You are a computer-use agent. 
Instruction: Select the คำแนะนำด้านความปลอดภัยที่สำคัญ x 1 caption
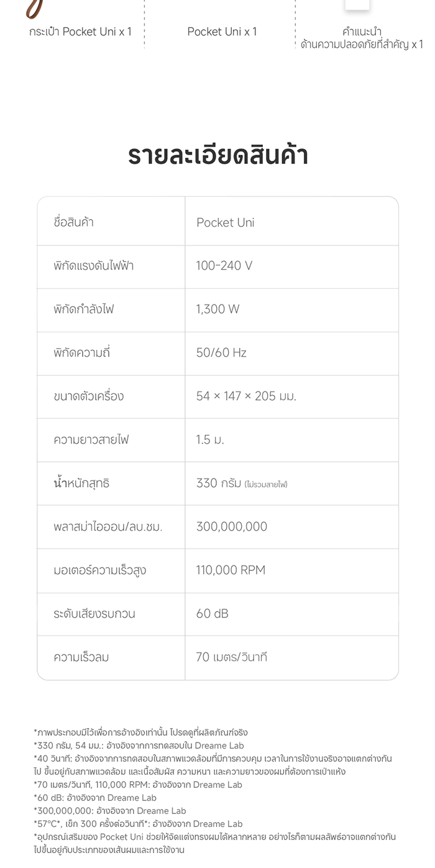(362, 38)
